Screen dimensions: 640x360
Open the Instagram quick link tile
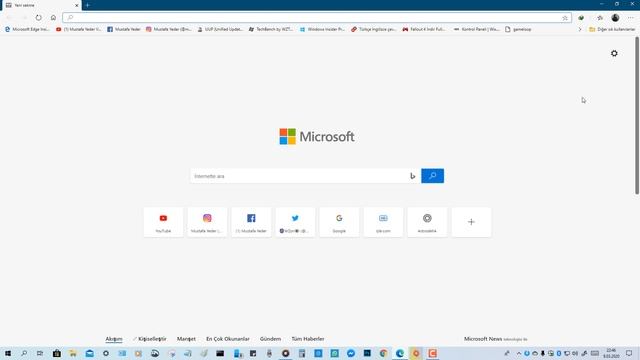tap(207, 222)
